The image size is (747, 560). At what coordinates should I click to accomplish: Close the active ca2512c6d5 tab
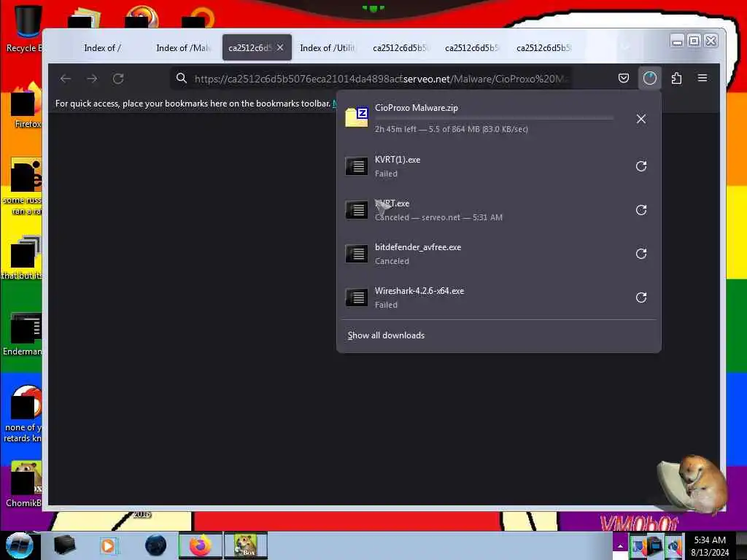point(280,47)
